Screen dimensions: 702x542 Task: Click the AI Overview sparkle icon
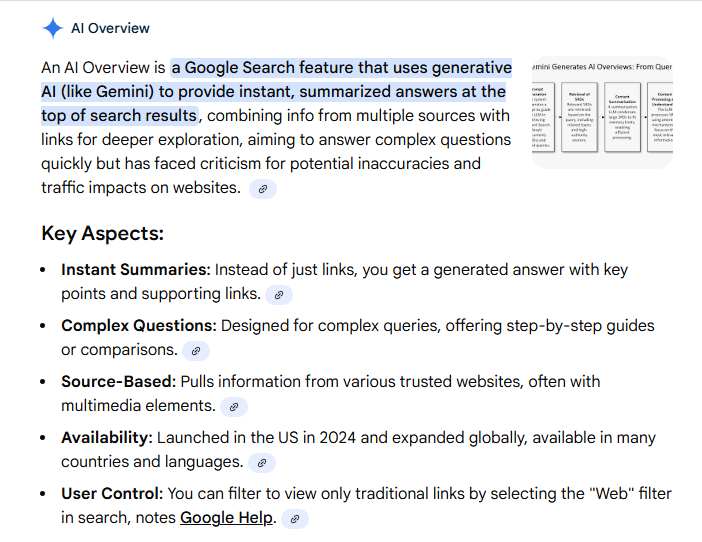pos(53,28)
